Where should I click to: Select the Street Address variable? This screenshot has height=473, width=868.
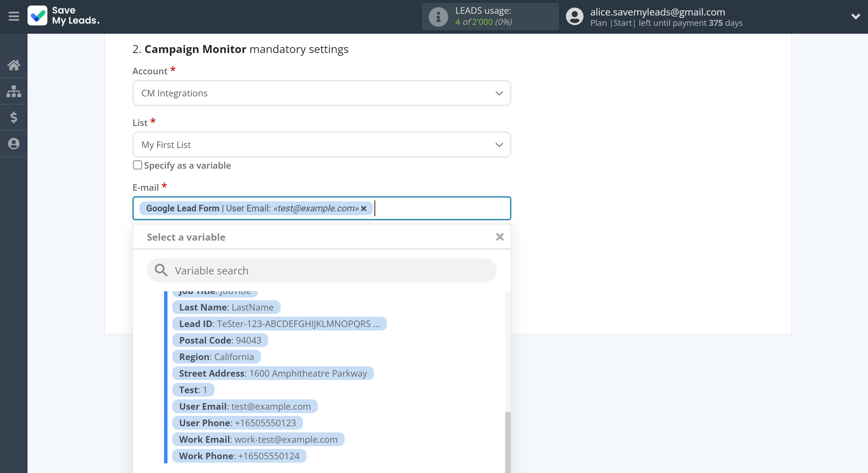click(273, 374)
